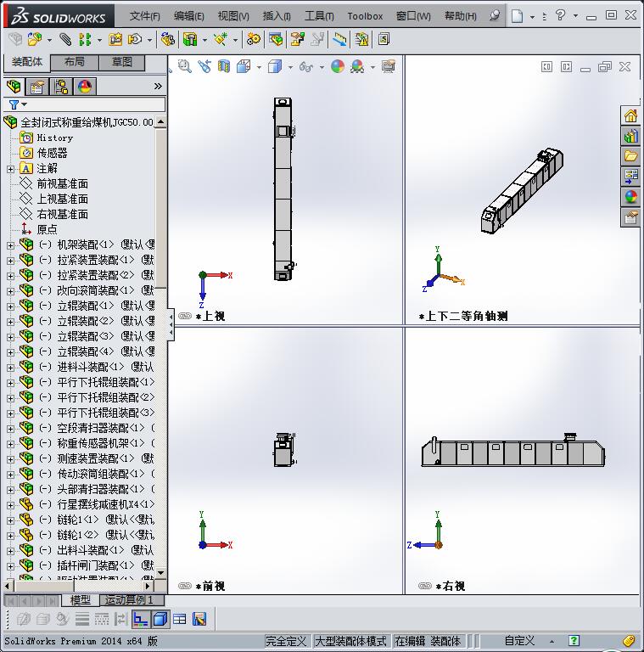Toggle the axes icon in bottom toolbar
This screenshot has height=652, width=644.
click(141, 619)
